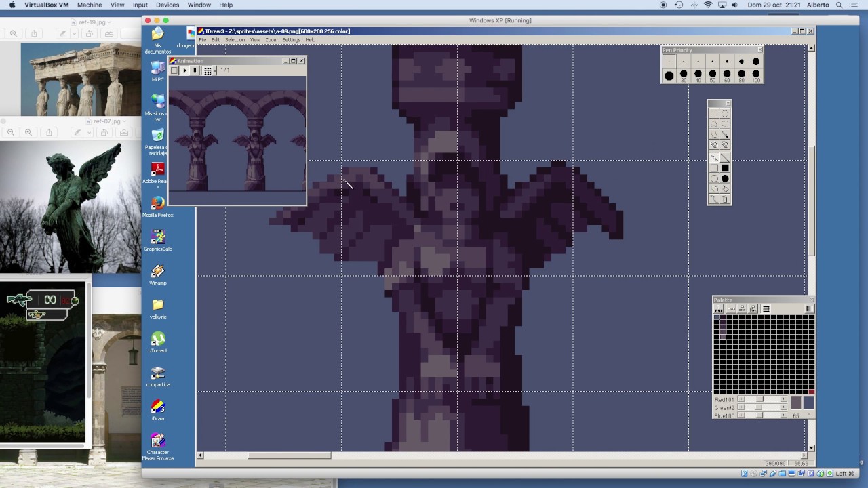Click swap colors icon in Palette panel
Viewport: 868px width, 488px height.
tap(731, 309)
